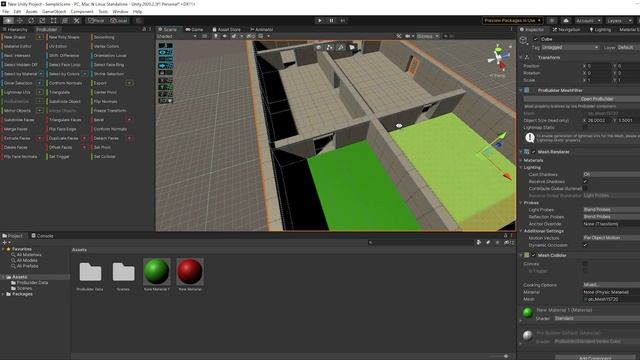This screenshot has height=360, width=640.
Task: Select the Rotate tool in toolbar
Action: point(31,20)
